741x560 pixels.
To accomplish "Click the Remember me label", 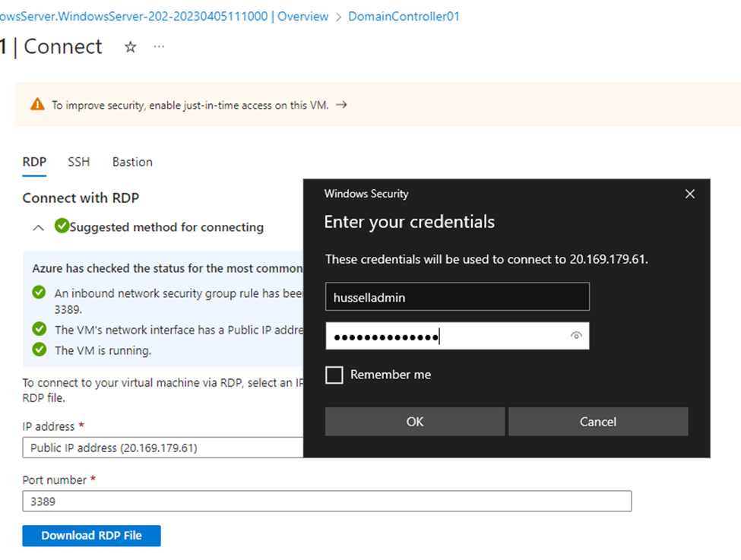I will tap(391, 375).
